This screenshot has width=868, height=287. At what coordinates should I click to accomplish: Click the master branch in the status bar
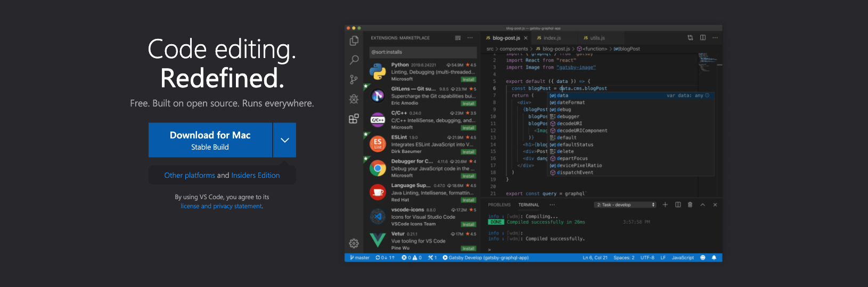360,258
